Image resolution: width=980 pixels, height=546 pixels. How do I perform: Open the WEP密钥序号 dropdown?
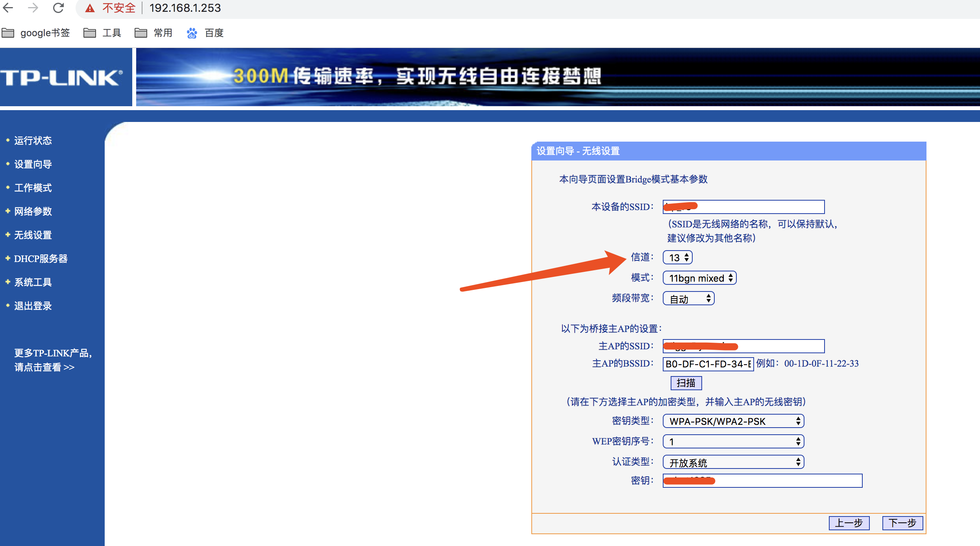[x=733, y=442]
